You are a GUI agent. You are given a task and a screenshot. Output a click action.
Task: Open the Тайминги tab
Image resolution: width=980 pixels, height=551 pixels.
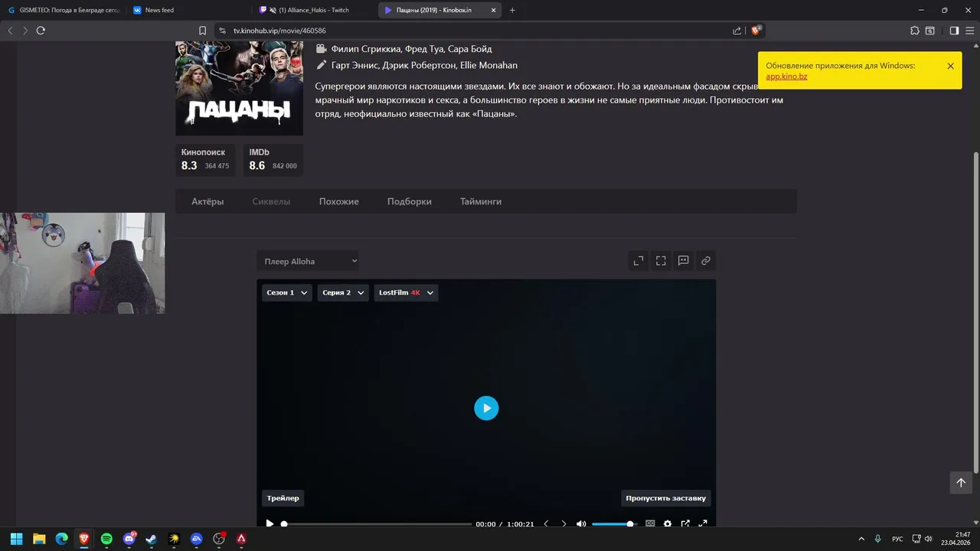pyautogui.click(x=481, y=201)
